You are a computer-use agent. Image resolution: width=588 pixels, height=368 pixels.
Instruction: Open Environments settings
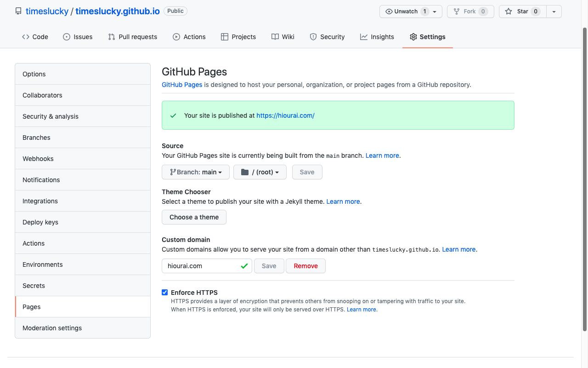click(x=83, y=264)
